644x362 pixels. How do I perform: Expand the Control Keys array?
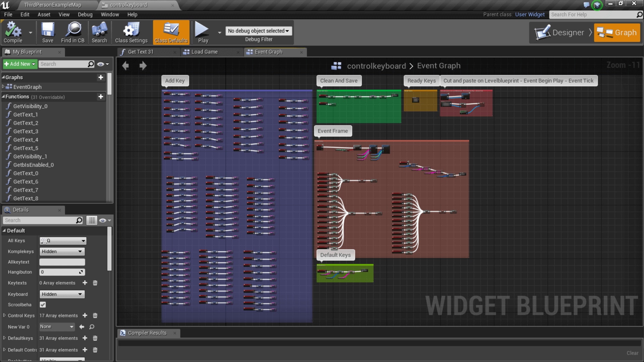pyautogui.click(x=4, y=315)
